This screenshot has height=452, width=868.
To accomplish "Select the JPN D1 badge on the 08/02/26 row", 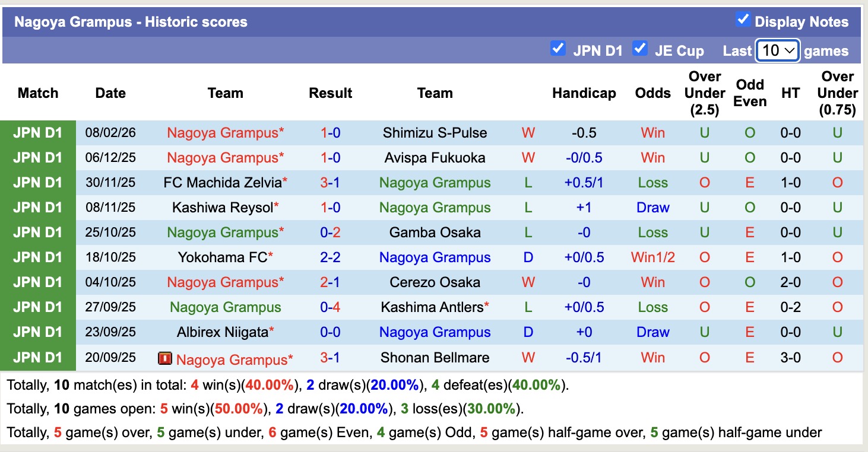I will click(x=37, y=133).
